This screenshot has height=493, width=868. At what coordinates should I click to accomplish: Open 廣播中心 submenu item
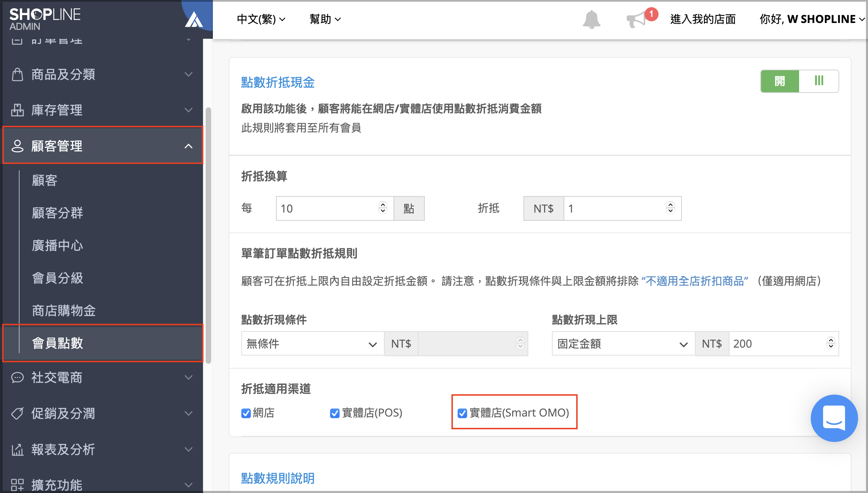click(x=58, y=245)
